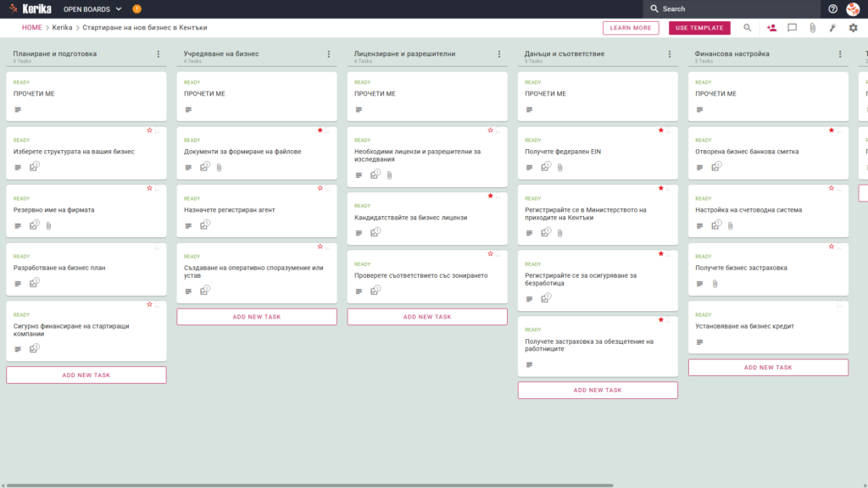
Task: Open the Необходими лицензи и разрешителни card
Action: (x=427, y=157)
